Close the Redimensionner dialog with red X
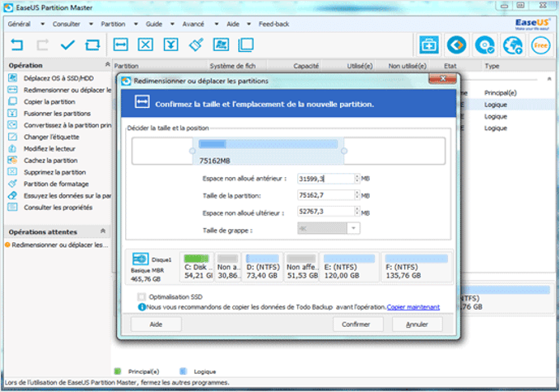The height and width of the screenshot is (392, 560). 442,78
